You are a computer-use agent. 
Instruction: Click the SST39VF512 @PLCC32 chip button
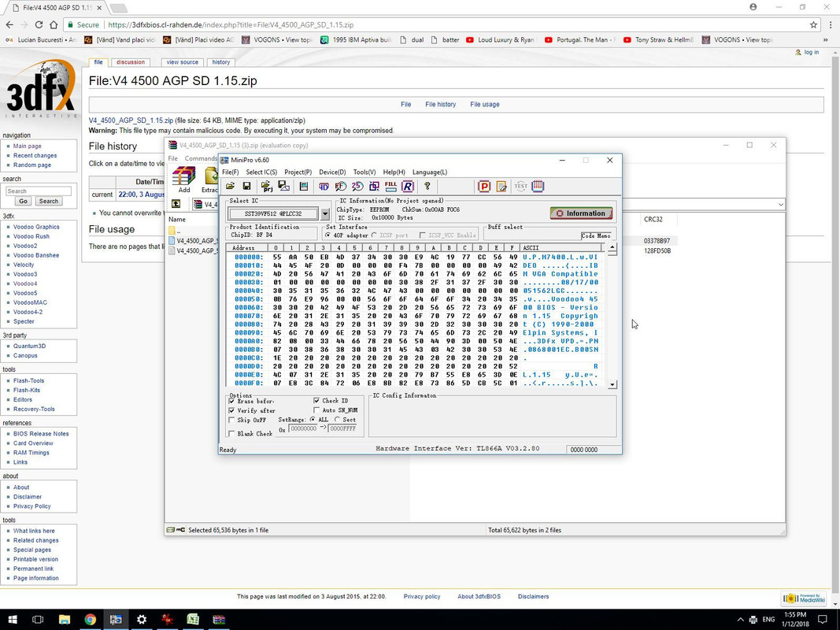[x=273, y=213]
